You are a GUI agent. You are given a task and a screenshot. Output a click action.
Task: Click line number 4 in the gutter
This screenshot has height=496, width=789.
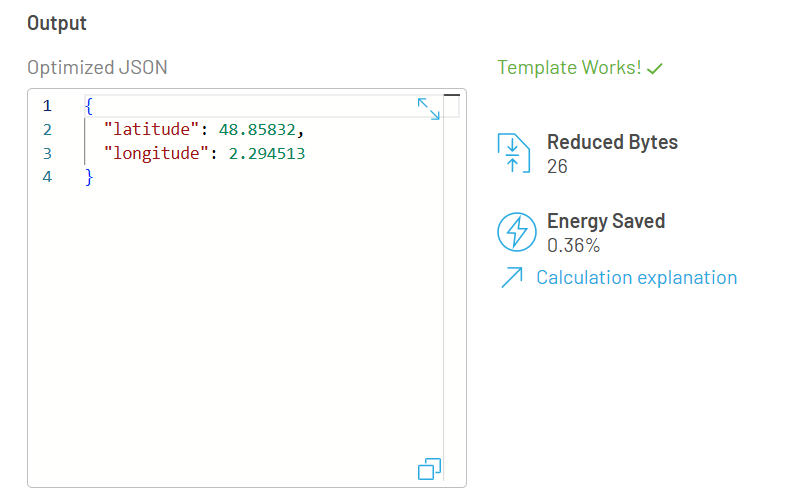tap(47, 177)
